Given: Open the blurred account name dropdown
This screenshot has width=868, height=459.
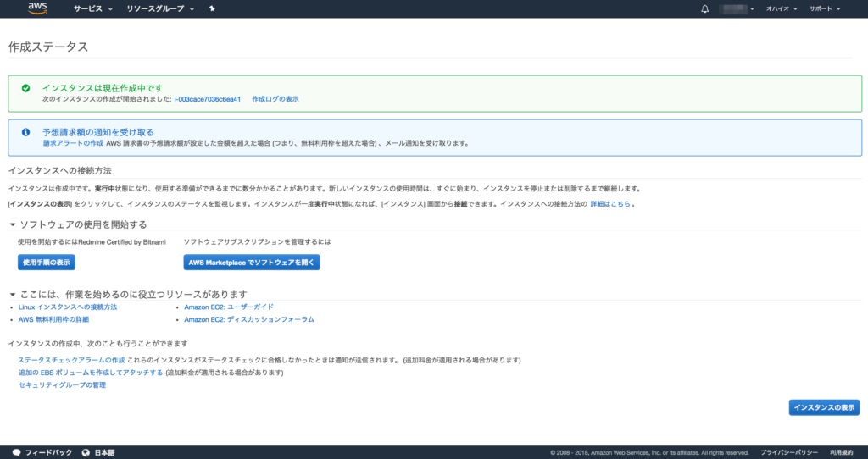Looking at the screenshot, I should click(737, 8).
